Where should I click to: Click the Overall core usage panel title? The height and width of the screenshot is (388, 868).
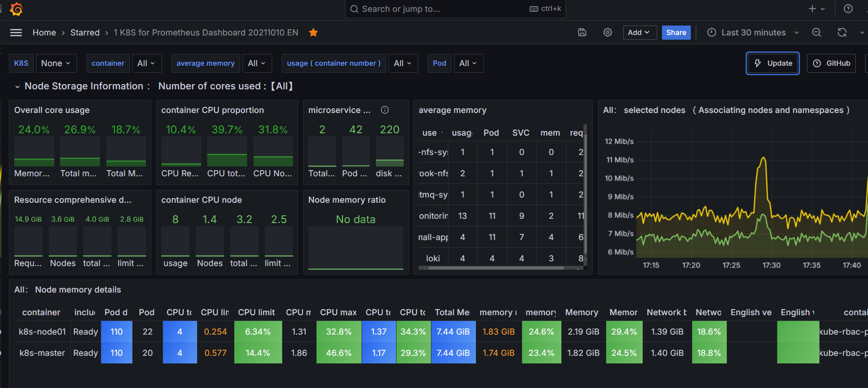(52, 110)
